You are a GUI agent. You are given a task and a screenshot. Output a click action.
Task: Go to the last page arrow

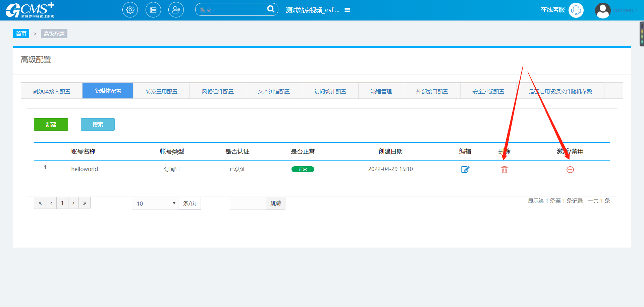(x=85, y=203)
